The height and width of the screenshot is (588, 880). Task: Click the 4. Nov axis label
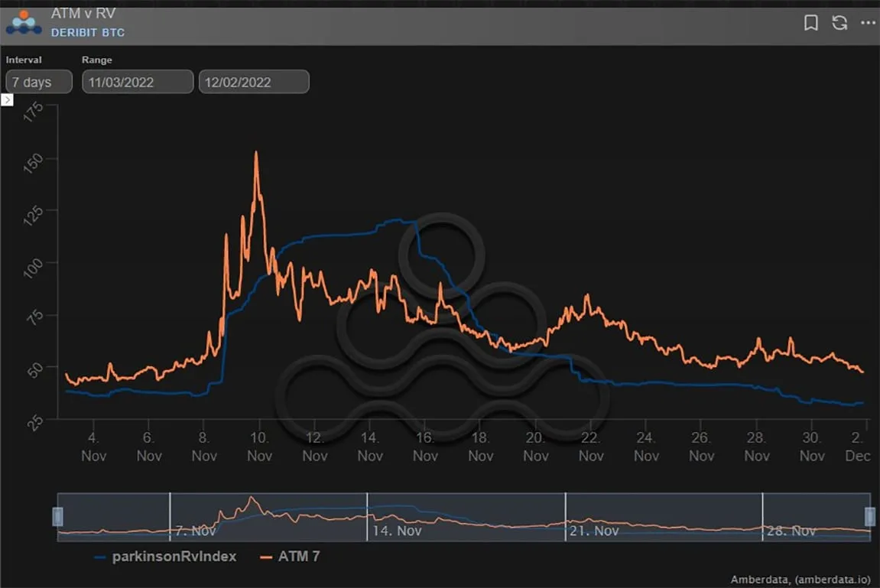coord(94,447)
